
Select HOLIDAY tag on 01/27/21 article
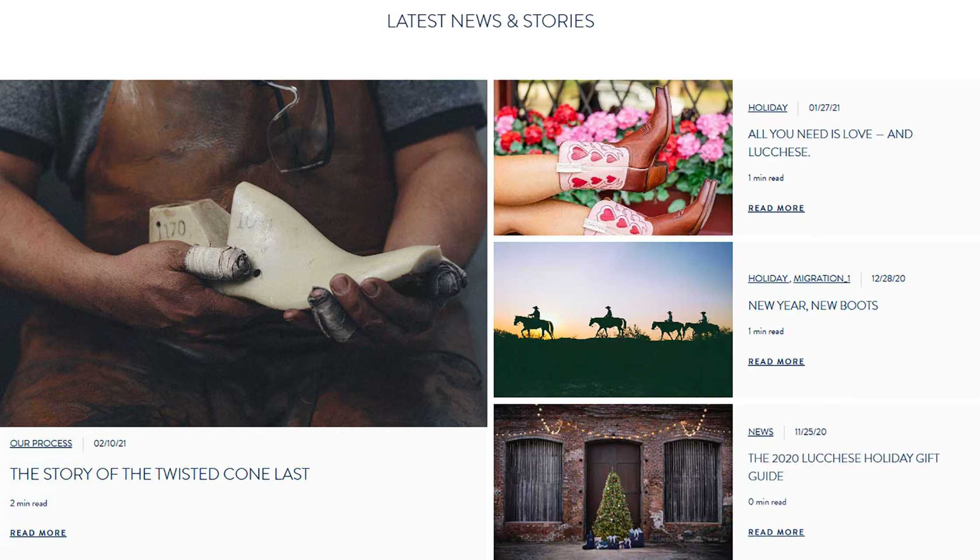click(768, 108)
